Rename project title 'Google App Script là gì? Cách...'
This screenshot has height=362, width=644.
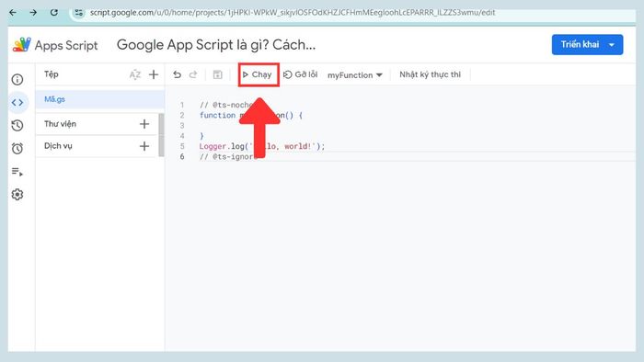coord(216,45)
